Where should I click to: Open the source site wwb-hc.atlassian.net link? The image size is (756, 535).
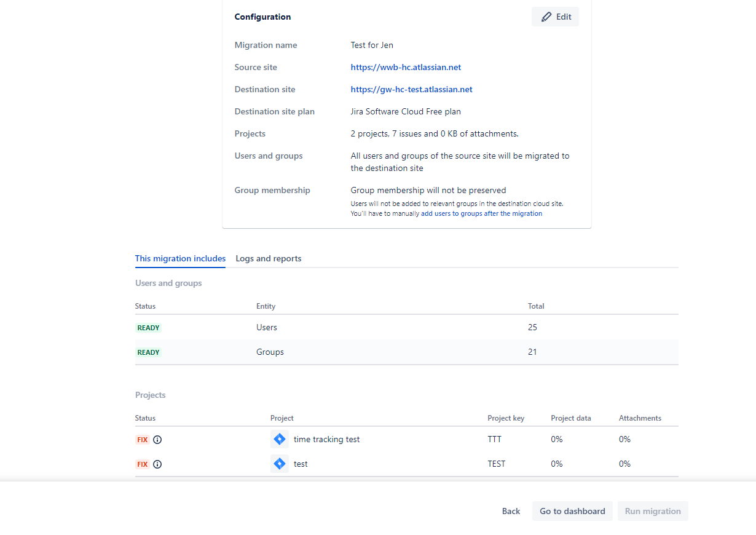point(406,68)
